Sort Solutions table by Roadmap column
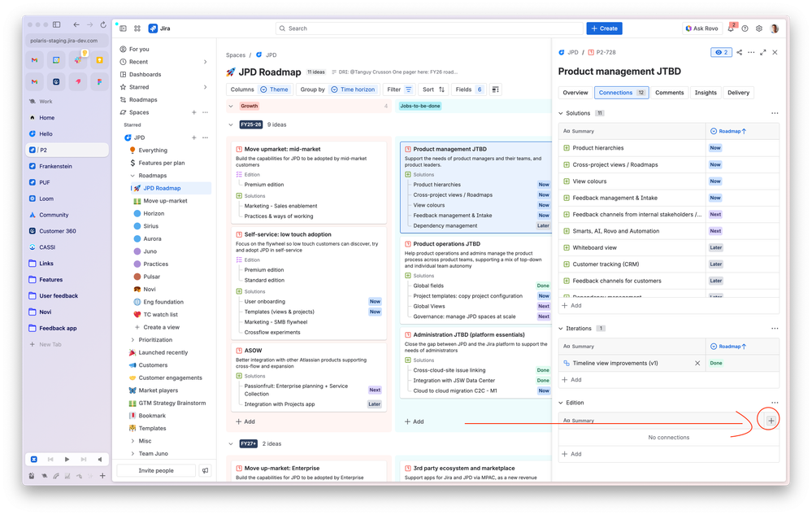The height and width of the screenshot is (515, 812). (x=728, y=132)
